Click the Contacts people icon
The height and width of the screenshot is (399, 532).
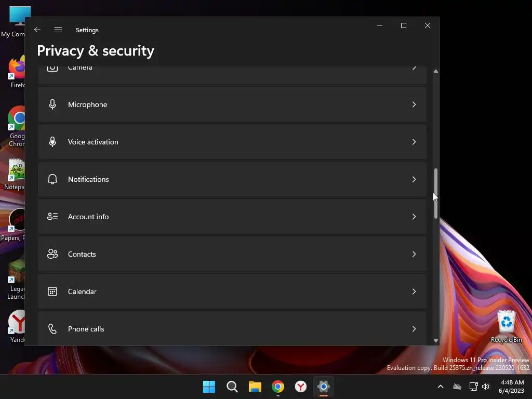pos(52,254)
